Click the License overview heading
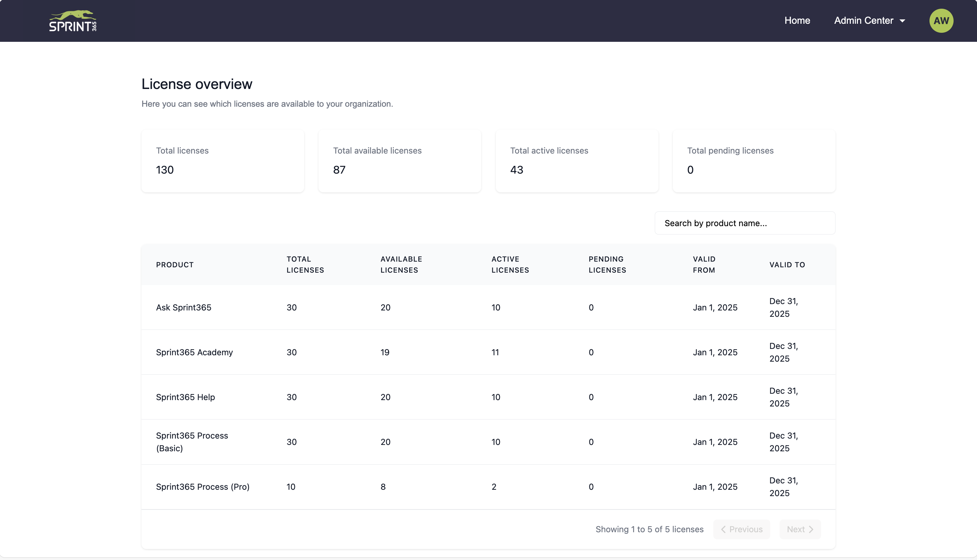 [x=196, y=84]
